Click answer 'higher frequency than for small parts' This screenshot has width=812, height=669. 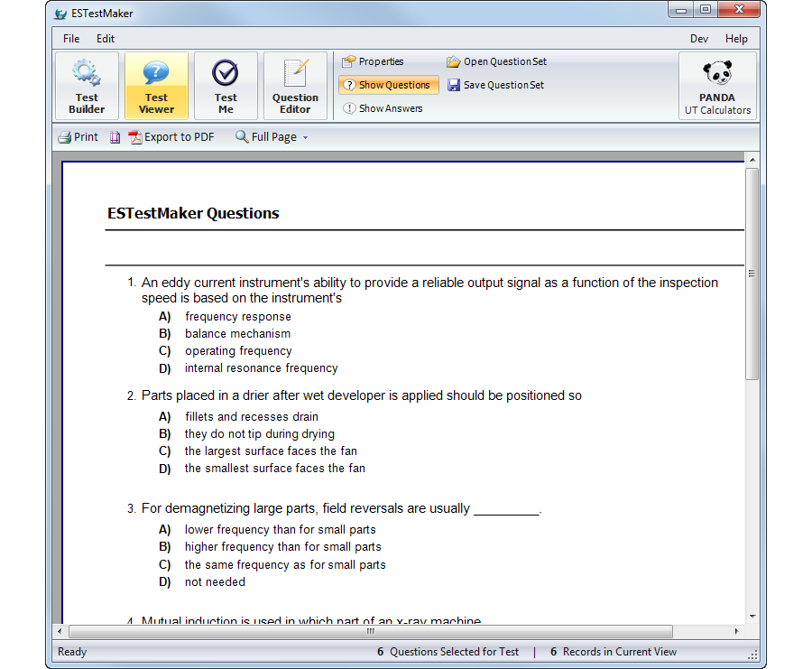click(282, 547)
